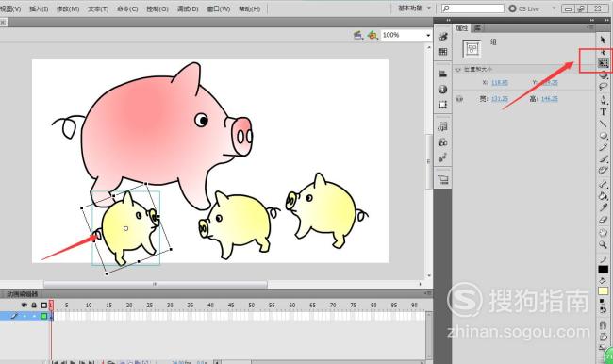
Task: Toggle the lock width and height link
Action: click(x=459, y=99)
